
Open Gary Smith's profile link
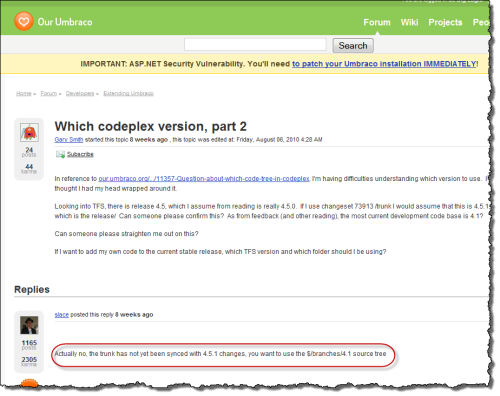tap(69, 140)
